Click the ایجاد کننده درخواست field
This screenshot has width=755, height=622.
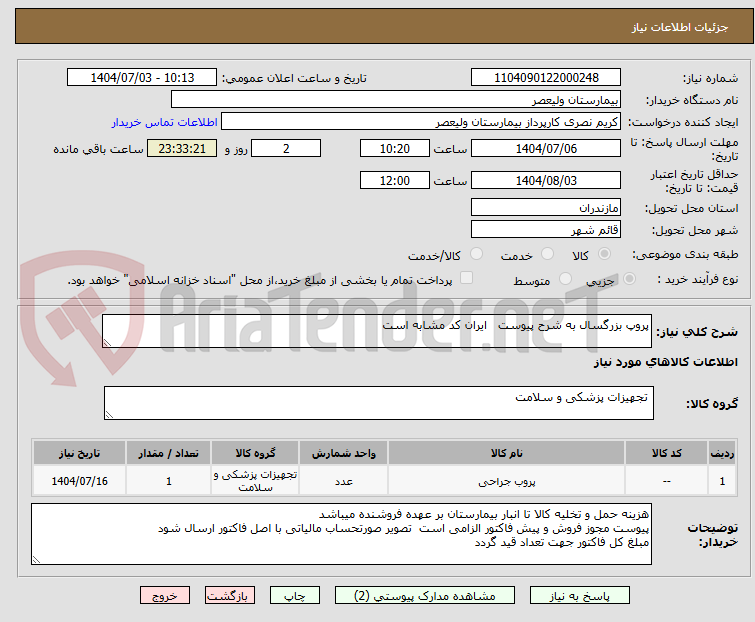pos(421,122)
